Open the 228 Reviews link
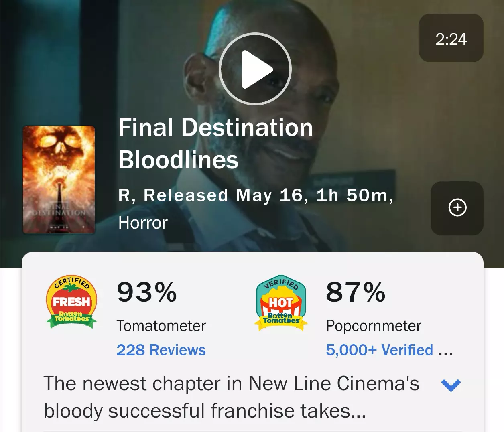The image size is (504, 432). (x=161, y=350)
